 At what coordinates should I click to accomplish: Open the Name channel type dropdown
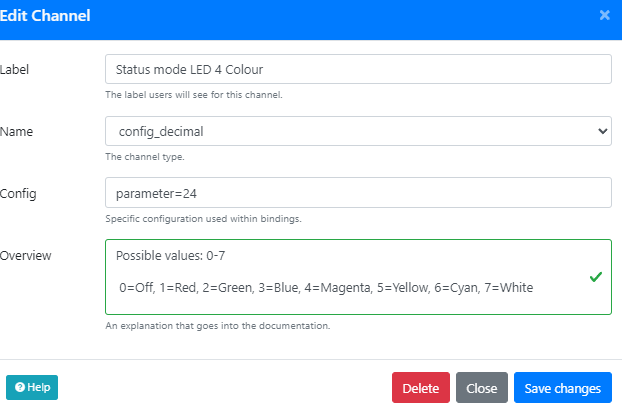coord(357,130)
